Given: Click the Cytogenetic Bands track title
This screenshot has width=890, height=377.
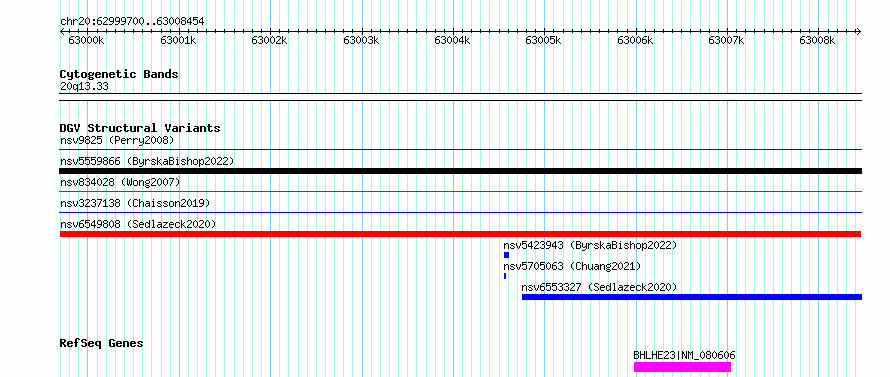Looking at the screenshot, I should [119, 74].
